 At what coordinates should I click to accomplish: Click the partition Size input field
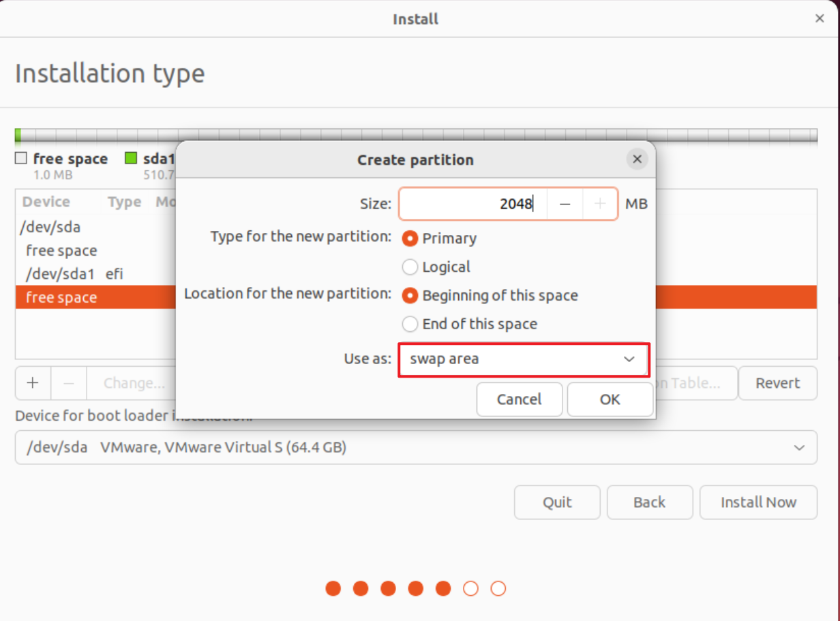pyautogui.click(x=473, y=204)
